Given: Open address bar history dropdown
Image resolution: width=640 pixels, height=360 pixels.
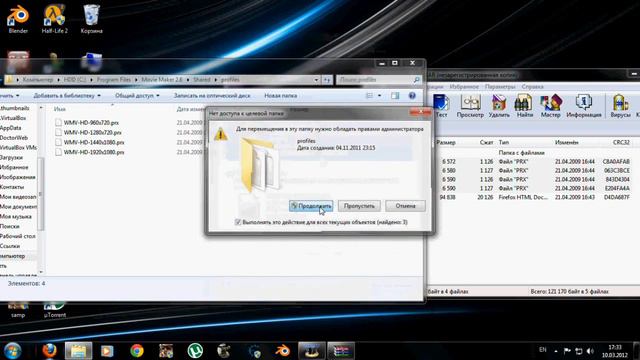Looking at the screenshot, I should [x=316, y=80].
